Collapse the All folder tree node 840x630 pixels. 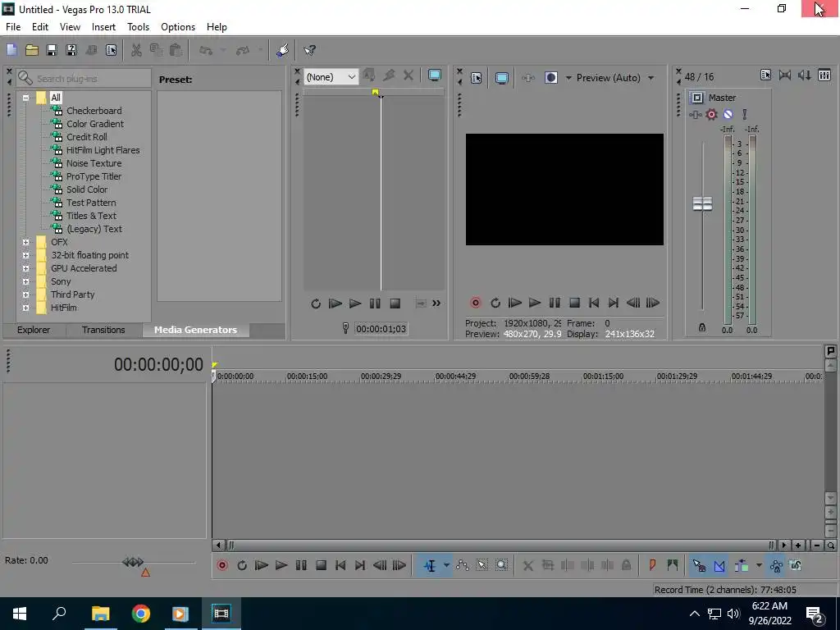click(25, 98)
